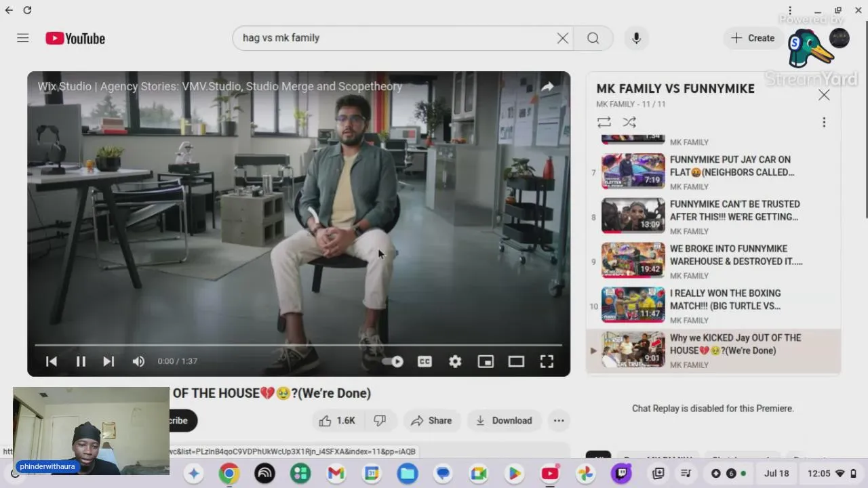The image size is (868, 488).
Task: Seek on the video progress bar
Action: [298, 345]
